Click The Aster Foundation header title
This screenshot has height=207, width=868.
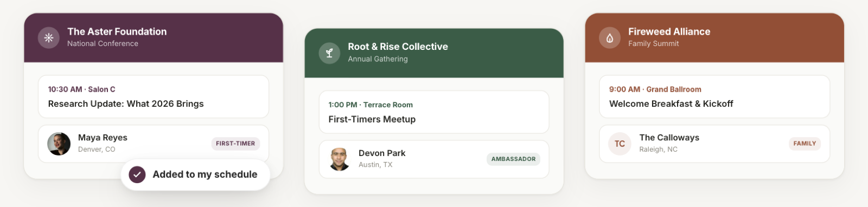tap(117, 31)
